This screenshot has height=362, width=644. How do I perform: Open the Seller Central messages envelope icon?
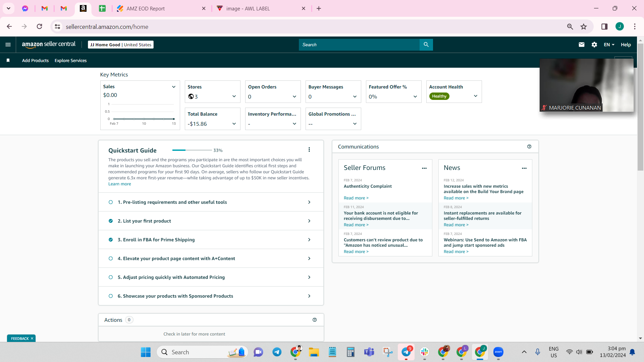point(582,45)
